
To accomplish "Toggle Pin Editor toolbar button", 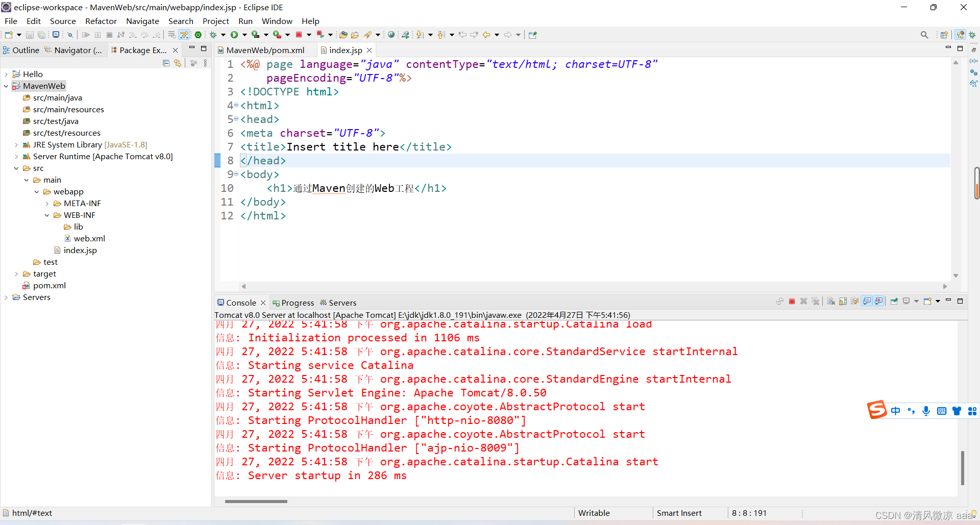I will [533, 35].
